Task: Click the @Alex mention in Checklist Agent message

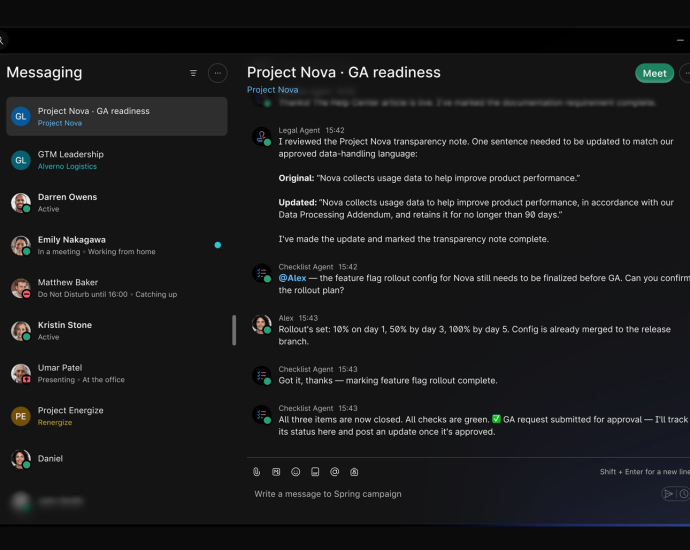Action: [x=292, y=278]
